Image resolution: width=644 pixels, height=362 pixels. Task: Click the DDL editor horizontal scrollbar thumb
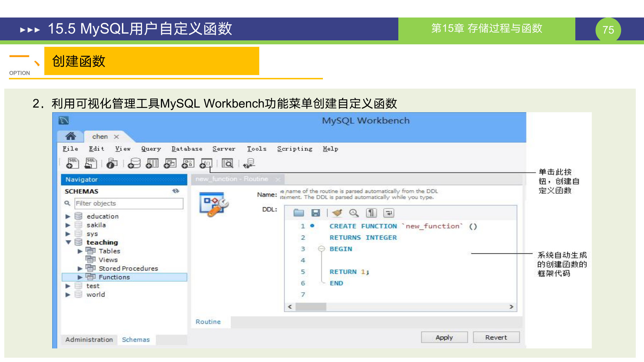(311, 307)
